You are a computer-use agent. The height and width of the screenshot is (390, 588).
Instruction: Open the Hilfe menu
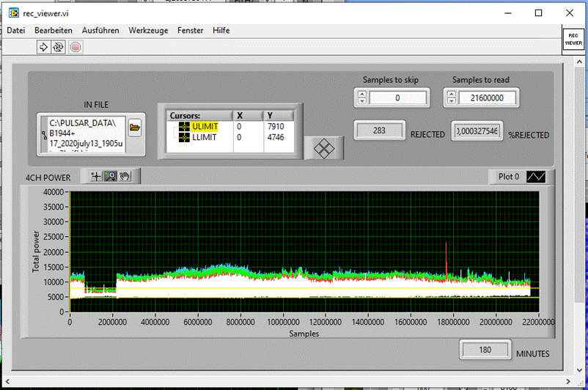pos(221,30)
